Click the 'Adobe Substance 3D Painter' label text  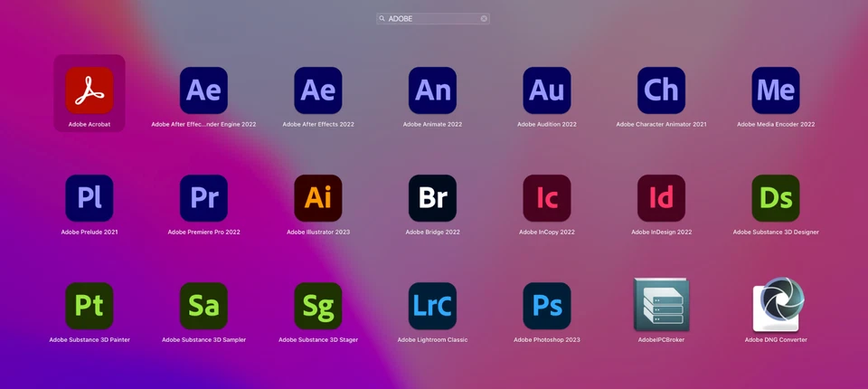[90, 339]
